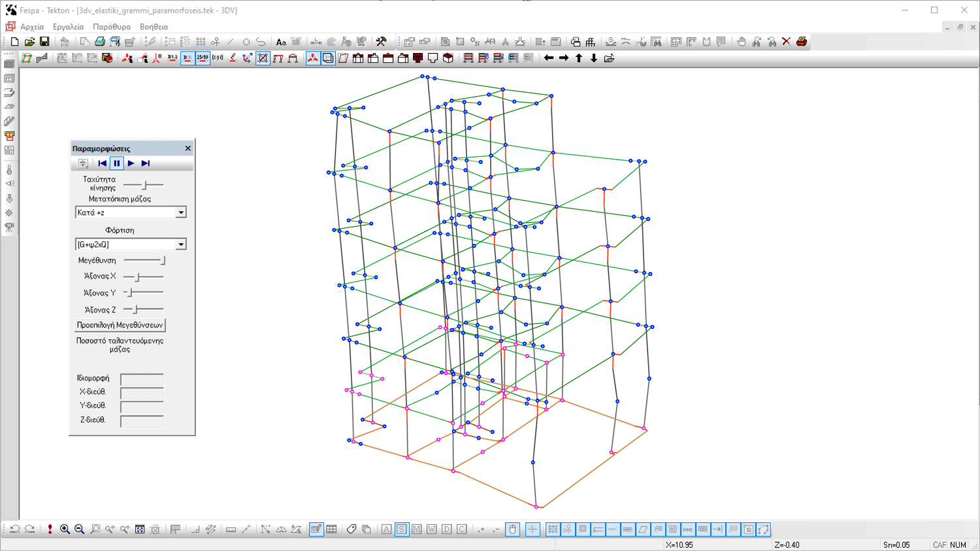980x551 pixels.
Task: Click the Μεγέθυνση magnification slider
Action: coord(144,260)
